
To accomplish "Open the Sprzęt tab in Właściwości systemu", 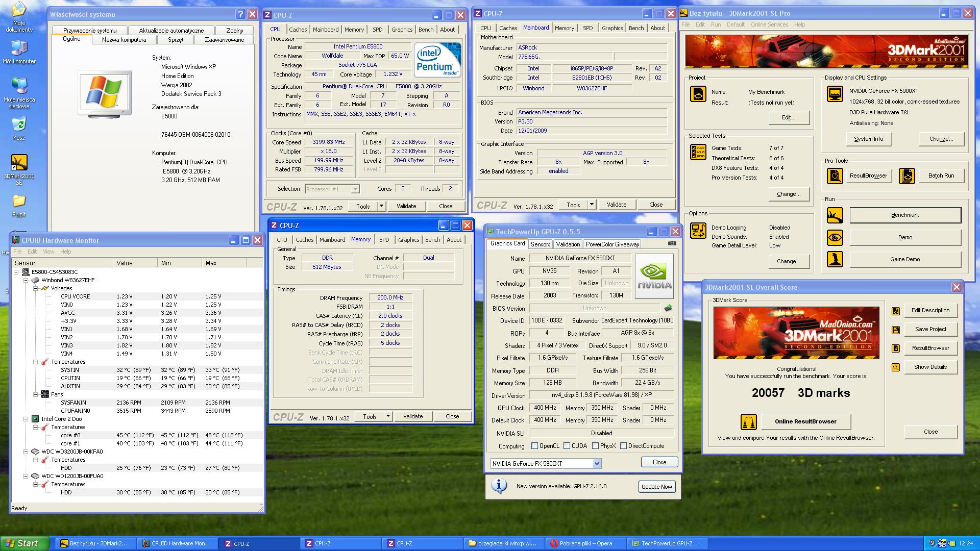I will tap(176, 40).
